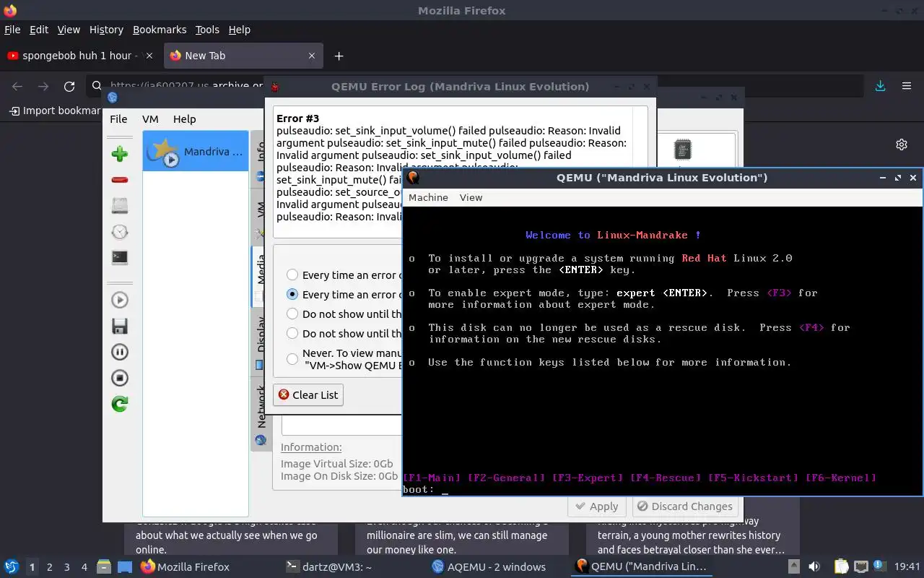The height and width of the screenshot is (578, 924).
Task: Click the volume speaker tray icon
Action: click(814, 566)
